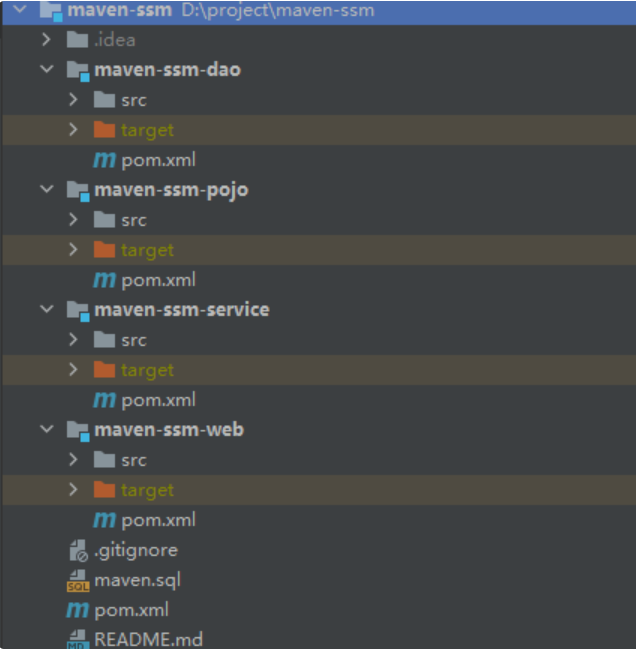The height and width of the screenshot is (650, 636).
Task: Select the src folder under maven-ssm-pojo
Action: pyautogui.click(x=134, y=220)
